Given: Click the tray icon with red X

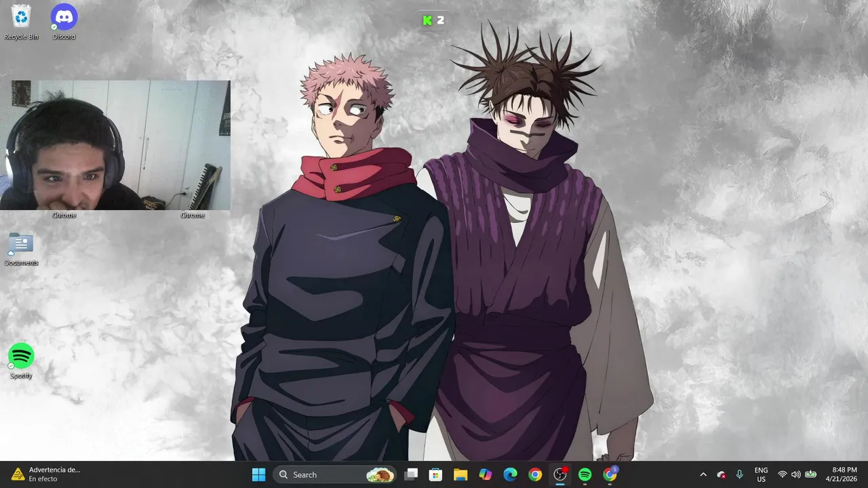Looking at the screenshot, I should click(x=722, y=474).
